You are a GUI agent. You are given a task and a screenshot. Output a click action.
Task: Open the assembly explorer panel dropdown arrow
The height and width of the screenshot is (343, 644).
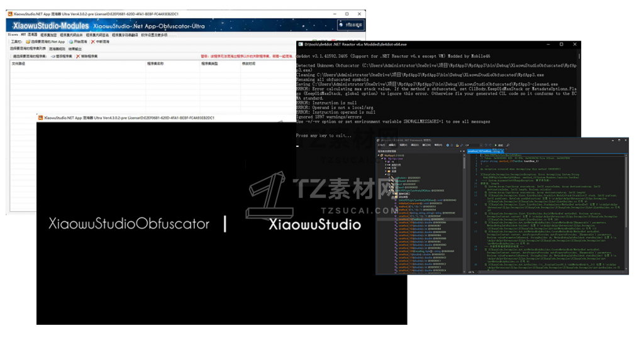point(460,151)
